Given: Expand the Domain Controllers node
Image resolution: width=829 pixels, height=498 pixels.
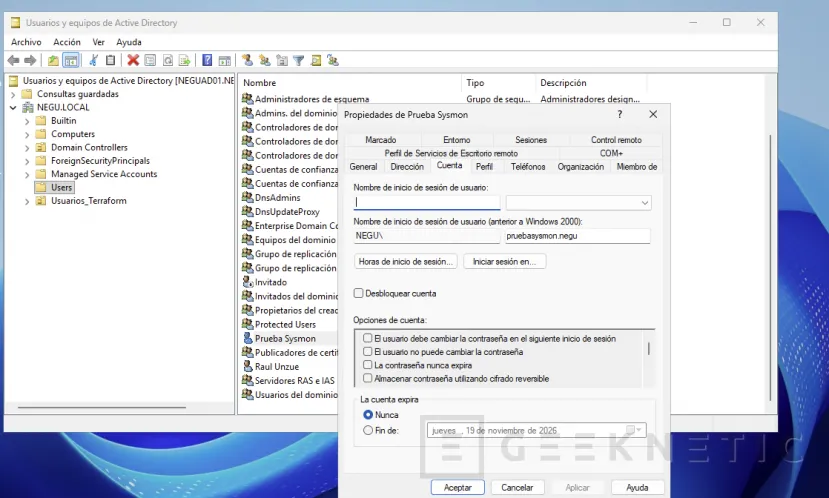Looking at the screenshot, I should (x=27, y=148).
